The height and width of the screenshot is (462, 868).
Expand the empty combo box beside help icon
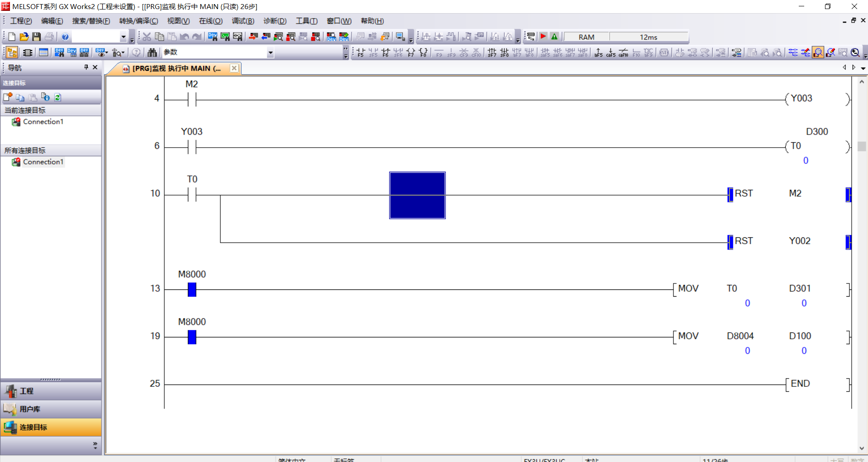[x=123, y=37]
